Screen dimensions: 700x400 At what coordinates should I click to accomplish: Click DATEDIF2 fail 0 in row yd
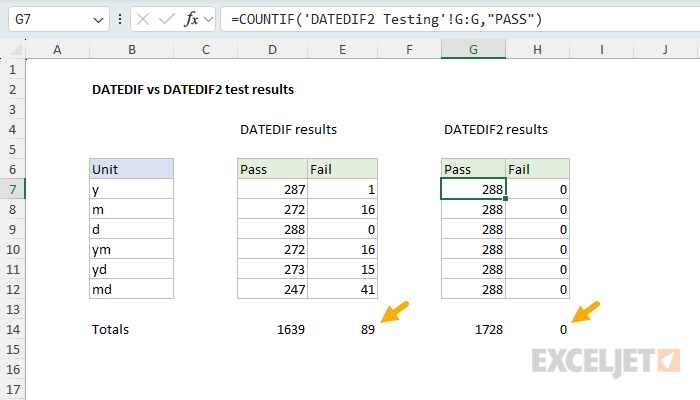tap(538, 269)
